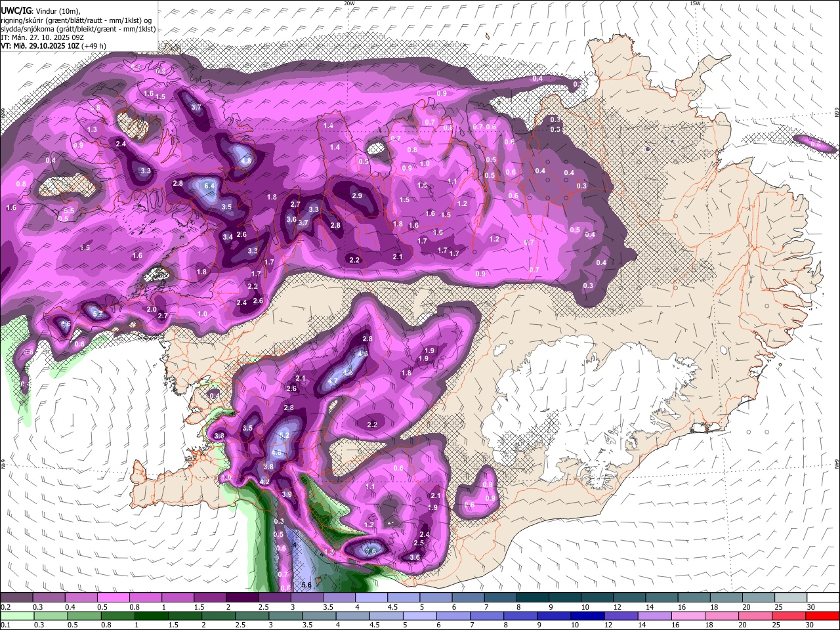Click upper legend swatch between 0.2 and 0.3

click(16, 597)
